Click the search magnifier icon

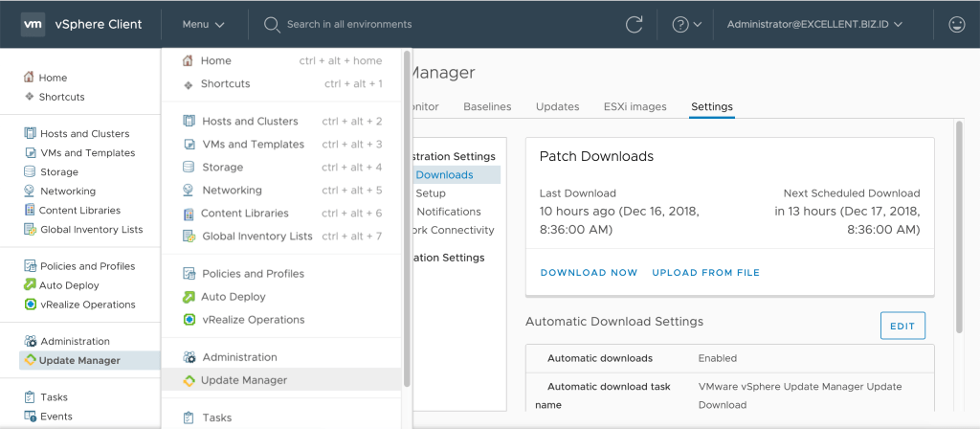pos(271,24)
